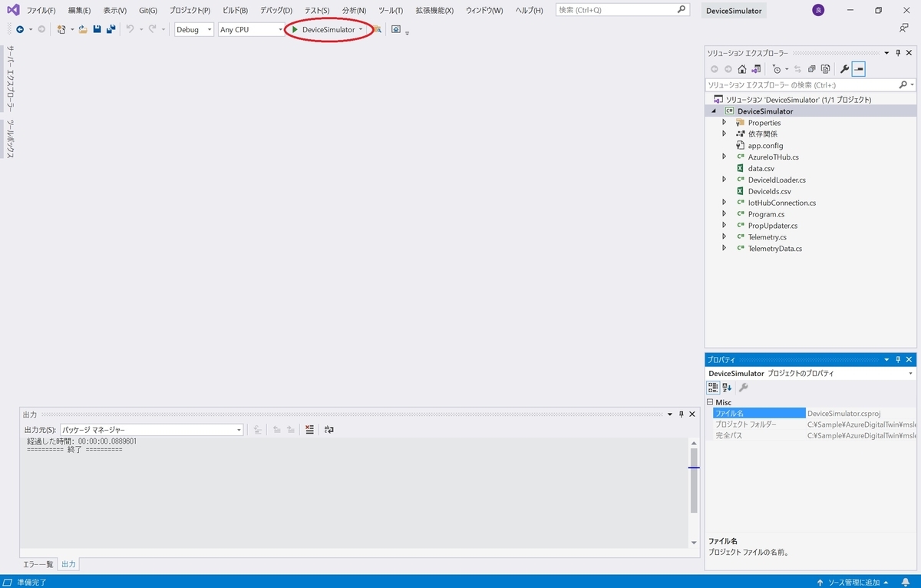921x588 pixels.
Task: Select data.csv in Solution Explorer
Action: (761, 168)
